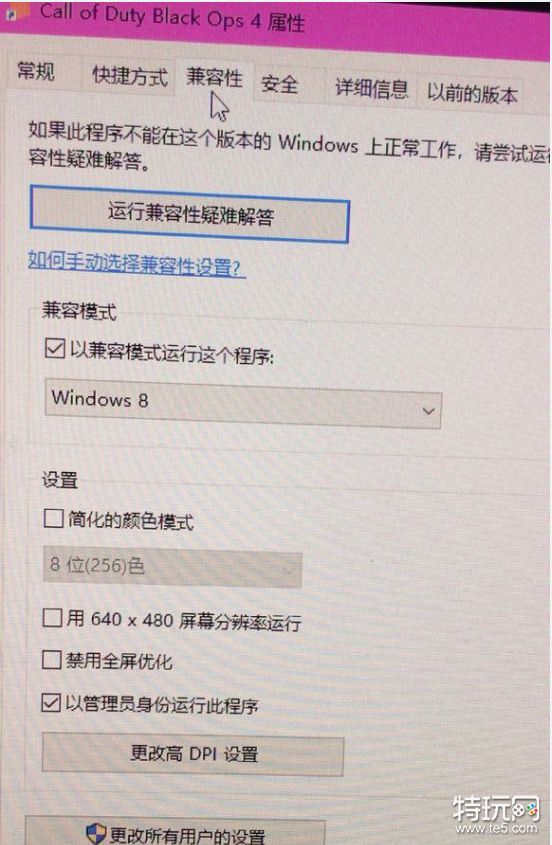The height and width of the screenshot is (845, 552).
Task: Toggle the 禁用全屏优化 checkbox
Action: [52, 659]
